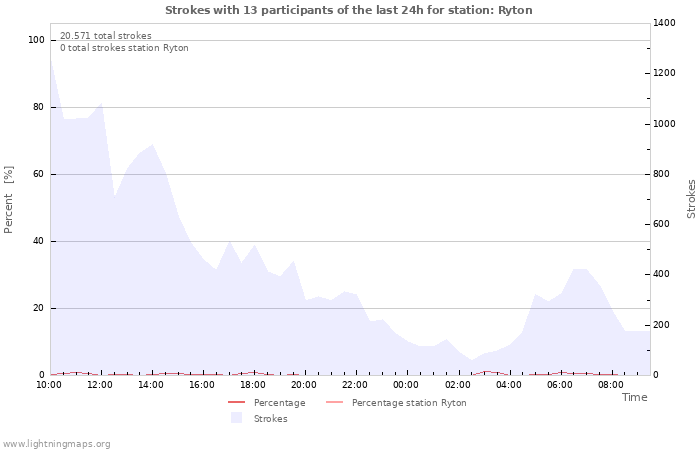Image resolution: width=700 pixels, height=450 pixels.
Task: Click the 1400 value on right axis
Action: click(665, 23)
